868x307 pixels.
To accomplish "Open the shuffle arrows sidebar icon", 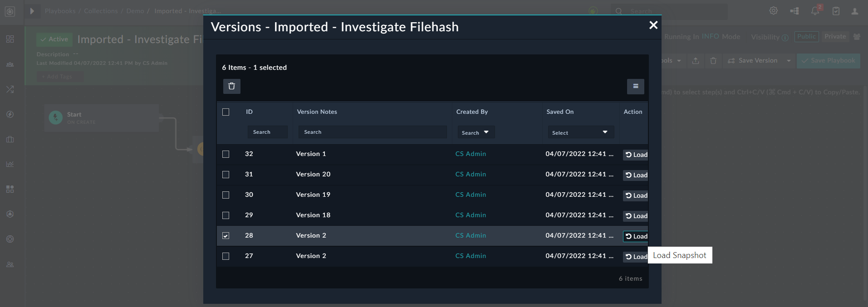I will tap(10, 89).
